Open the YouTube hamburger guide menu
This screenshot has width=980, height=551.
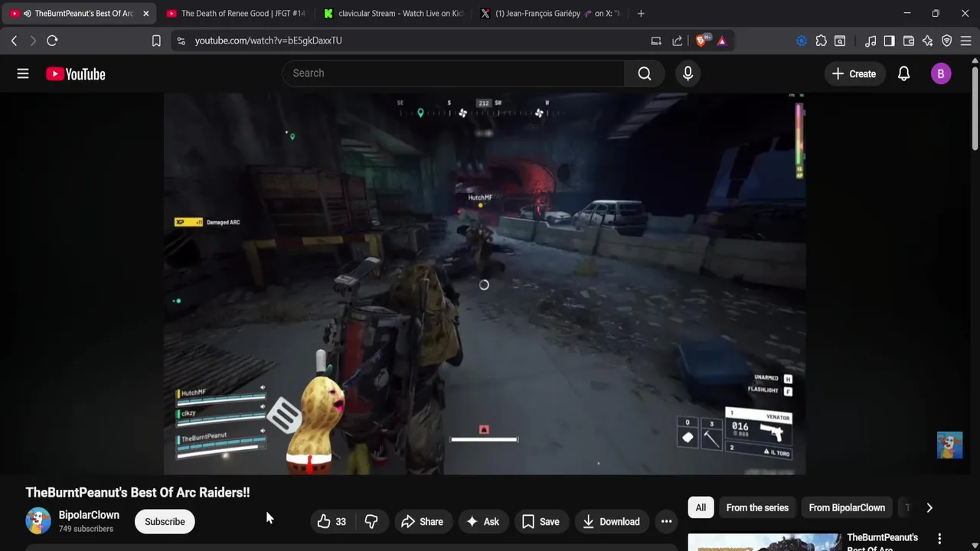click(x=23, y=73)
